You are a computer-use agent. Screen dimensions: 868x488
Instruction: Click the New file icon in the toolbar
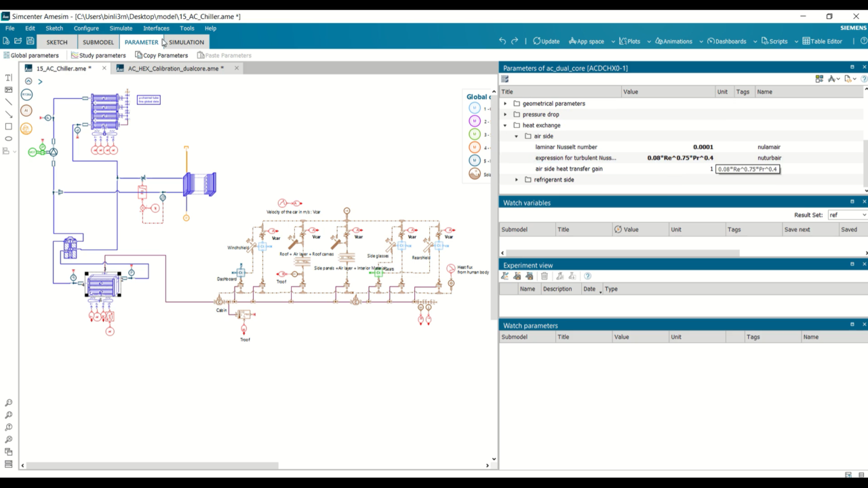(7, 41)
